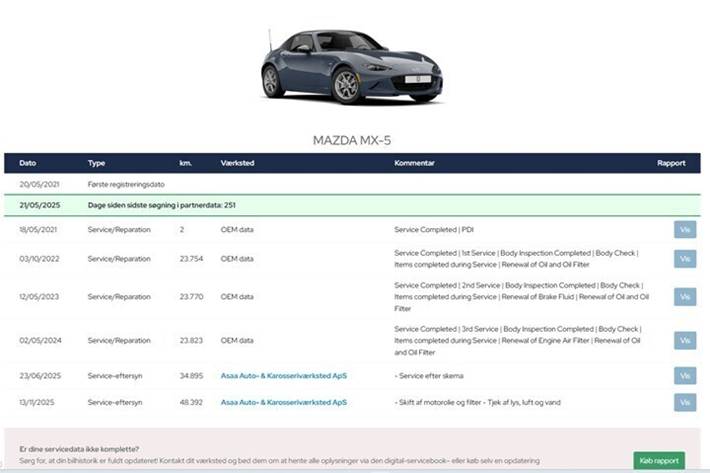710x473 pixels.
Task: Click the Dato column header
Action: pos(28,163)
